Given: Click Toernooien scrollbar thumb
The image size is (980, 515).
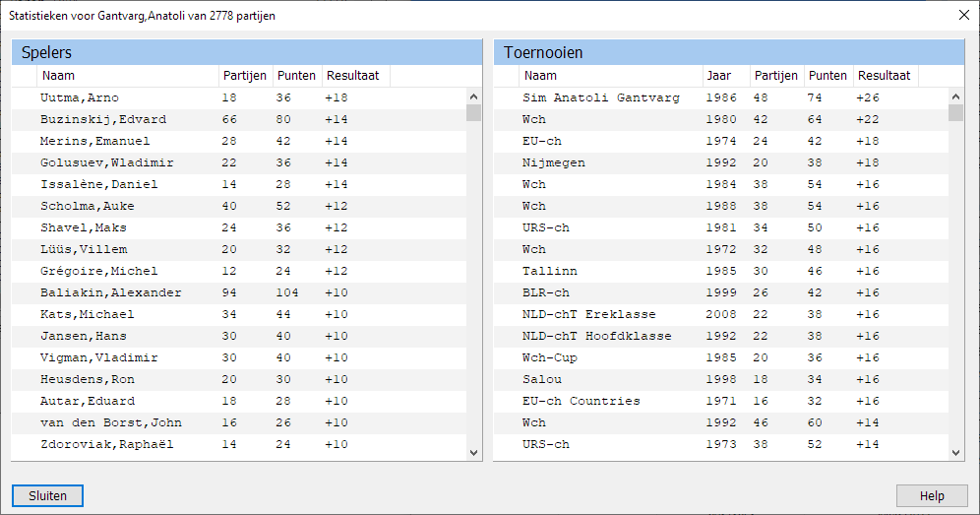Looking at the screenshot, I should coord(955,112).
